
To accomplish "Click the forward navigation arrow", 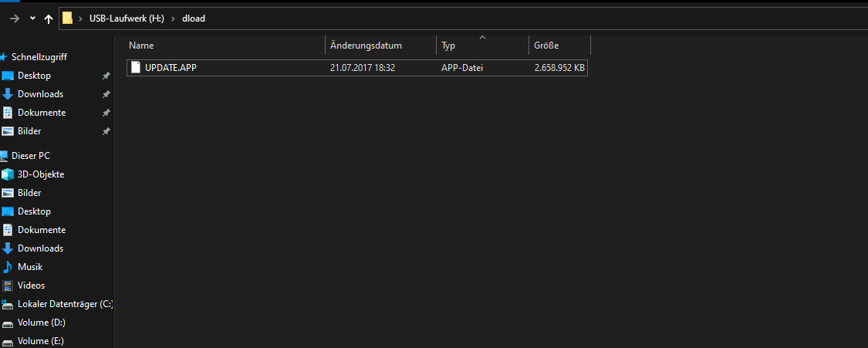I will [x=15, y=19].
